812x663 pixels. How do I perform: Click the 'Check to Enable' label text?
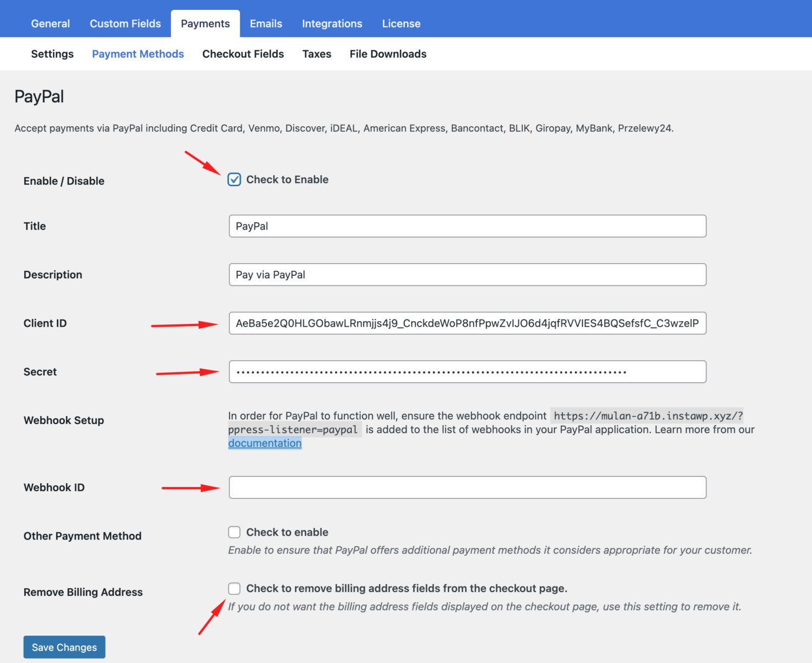click(x=287, y=179)
